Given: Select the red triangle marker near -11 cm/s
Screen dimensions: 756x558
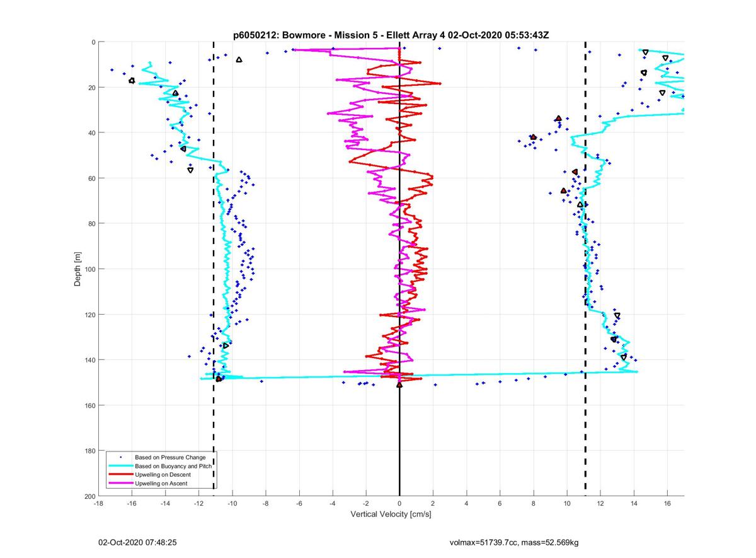Looking at the screenshot, I should point(219,379).
